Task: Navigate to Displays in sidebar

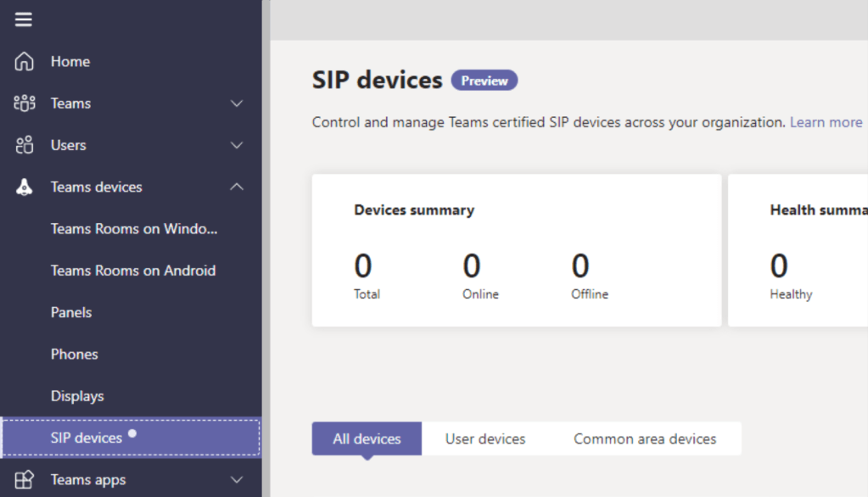Action: point(77,396)
